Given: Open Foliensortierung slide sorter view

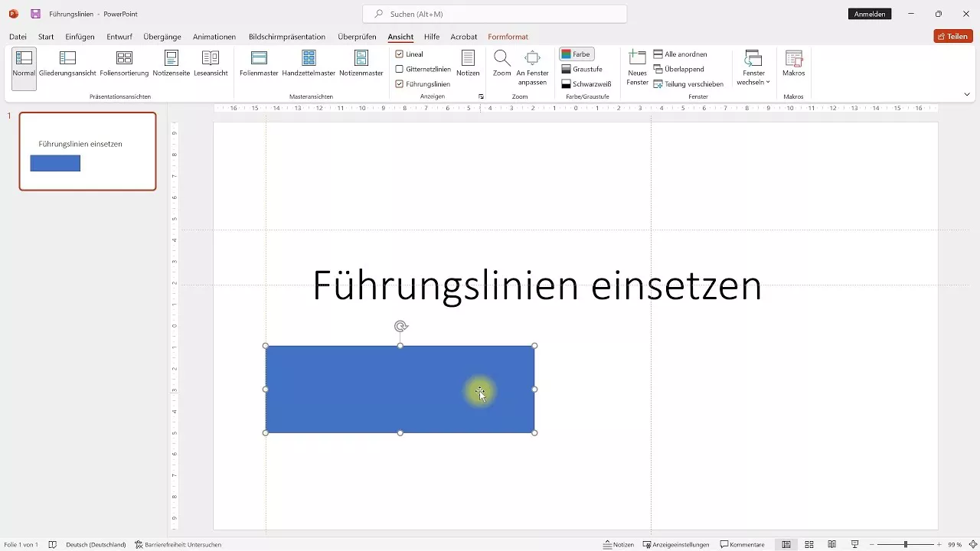Looking at the screenshot, I should tap(124, 64).
